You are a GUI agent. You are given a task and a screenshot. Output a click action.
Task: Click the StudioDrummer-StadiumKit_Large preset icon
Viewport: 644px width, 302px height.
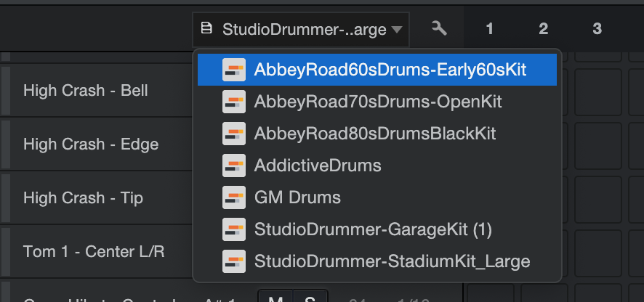[x=234, y=262]
